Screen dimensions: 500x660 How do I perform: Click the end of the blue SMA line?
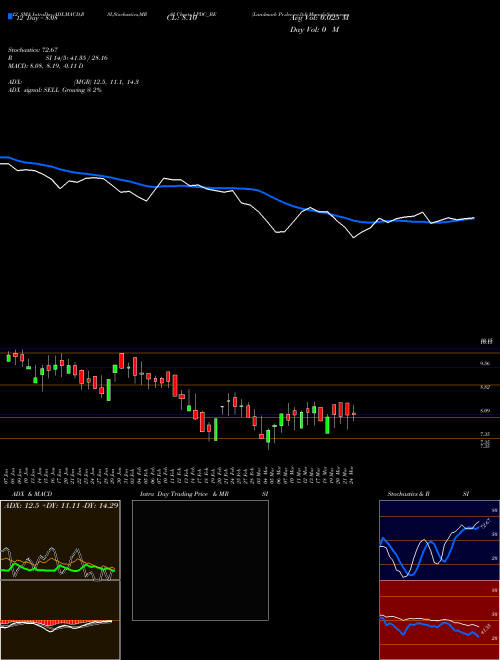coord(473,218)
